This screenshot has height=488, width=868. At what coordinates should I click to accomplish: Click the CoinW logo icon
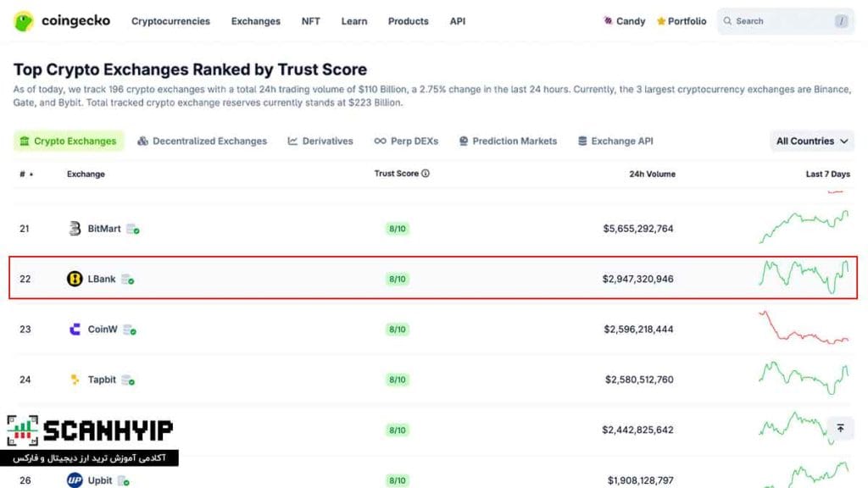coord(75,330)
